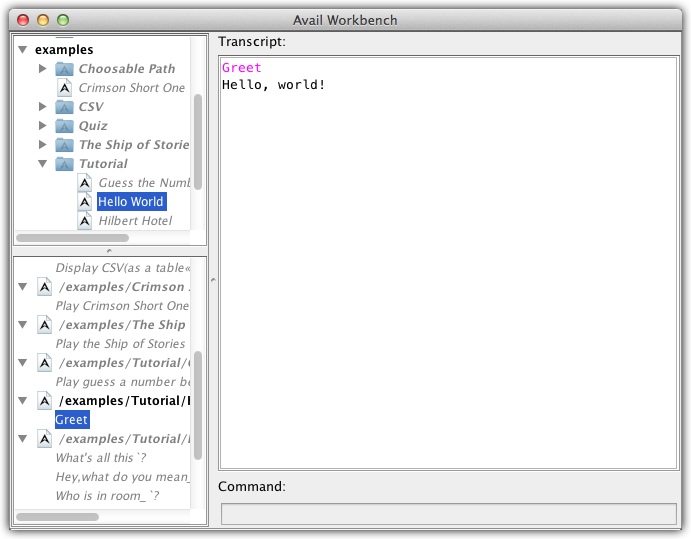
Task: Click module icon above Play guess a number
Action: 45,363
